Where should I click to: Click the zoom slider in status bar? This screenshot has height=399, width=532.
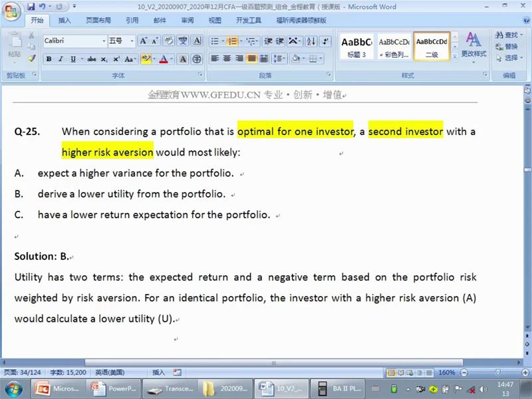(x=497, y=372)
